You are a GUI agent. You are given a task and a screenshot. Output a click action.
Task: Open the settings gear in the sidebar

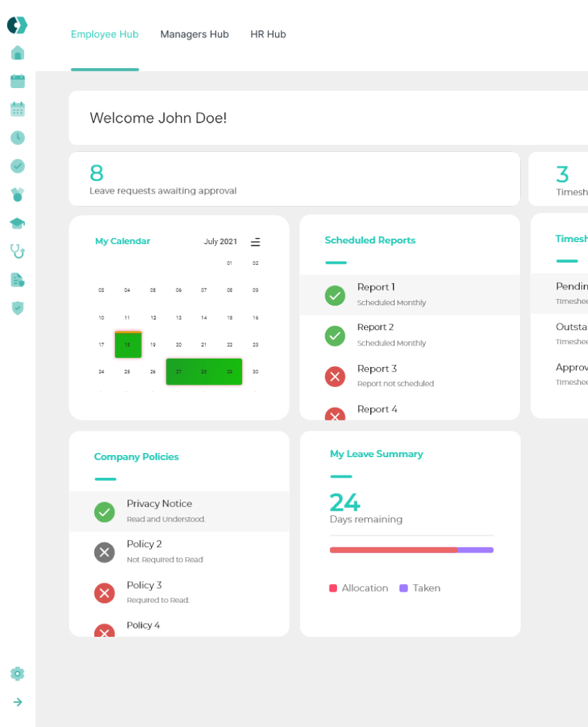click(17, 673)
